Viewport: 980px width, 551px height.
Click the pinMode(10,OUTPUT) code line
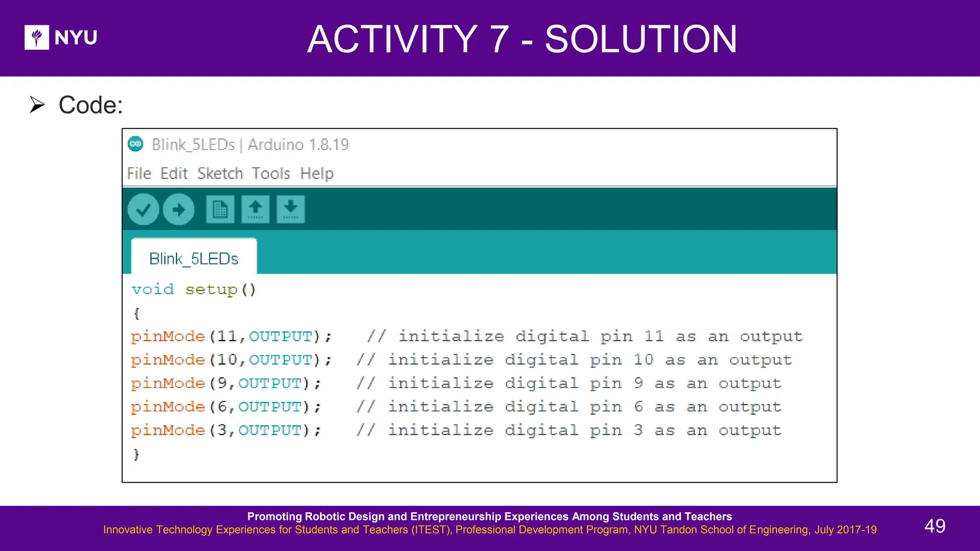click(231, 360)
